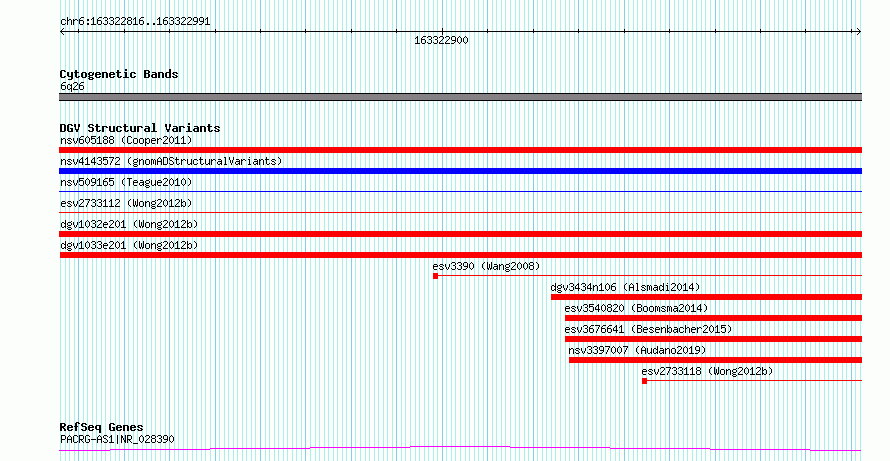Select the red dgv3434n106 variant bar
The image size is (890, 461).
coord(707,297)
